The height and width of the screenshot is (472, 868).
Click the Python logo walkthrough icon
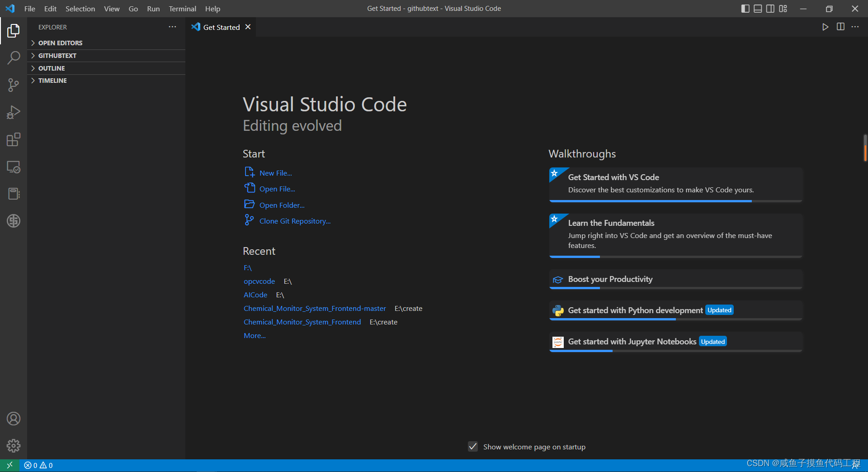click(558, 310)
